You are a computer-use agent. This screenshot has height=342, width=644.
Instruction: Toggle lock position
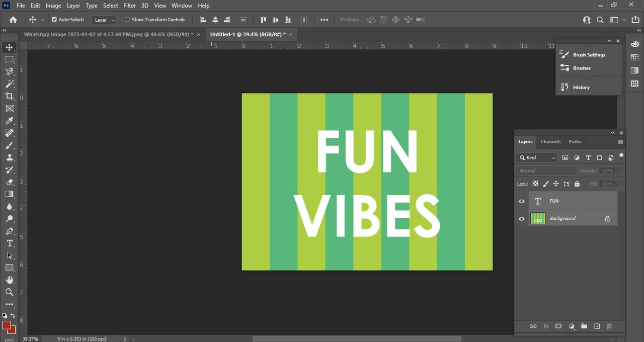tap(556, 184)
